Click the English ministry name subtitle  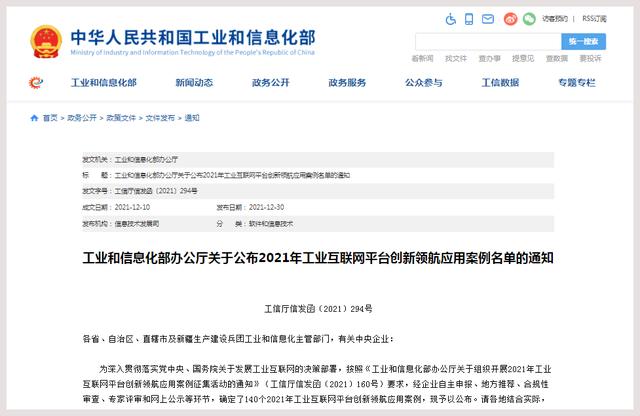coord(193,52)
